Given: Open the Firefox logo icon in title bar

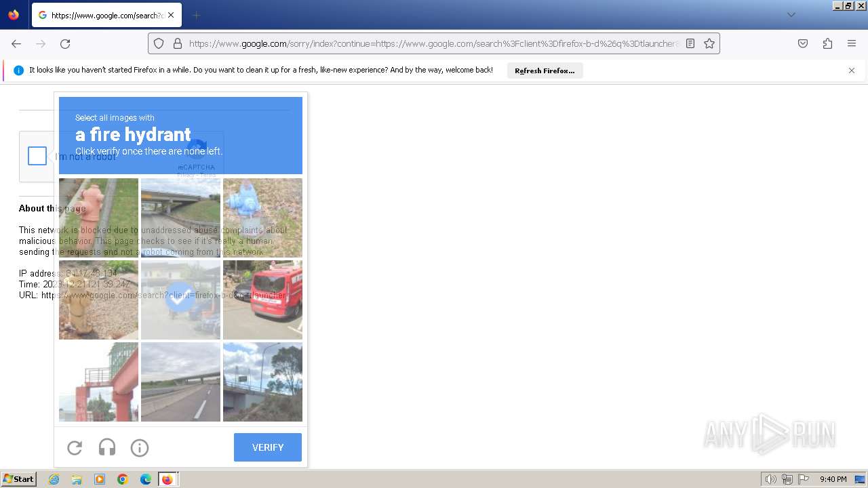Looking at the screenshot, I should click(x=14, y=15).
